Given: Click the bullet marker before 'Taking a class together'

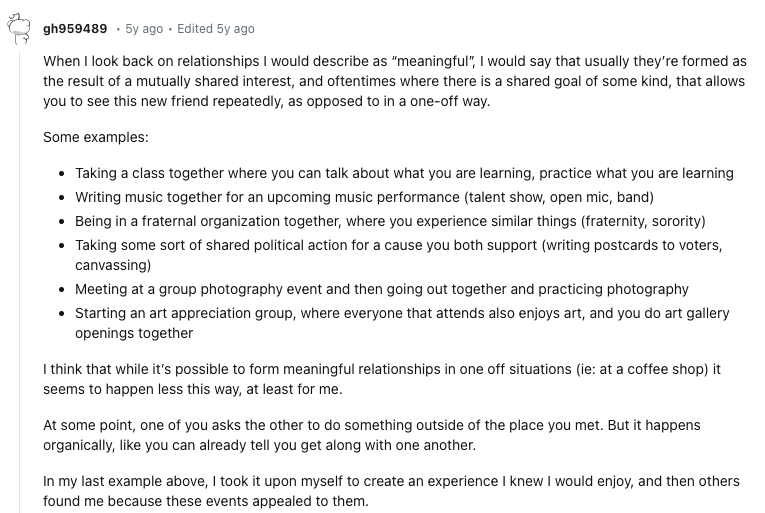Looking at the screenshot, I should 61,174.
